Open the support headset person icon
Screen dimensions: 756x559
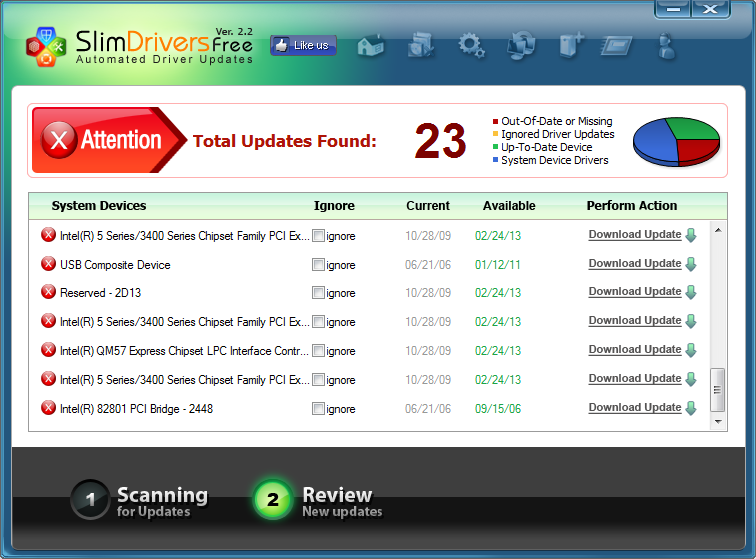point(668,45)
